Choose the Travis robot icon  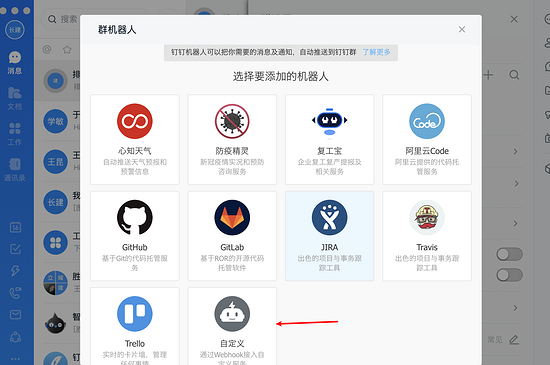427,218
